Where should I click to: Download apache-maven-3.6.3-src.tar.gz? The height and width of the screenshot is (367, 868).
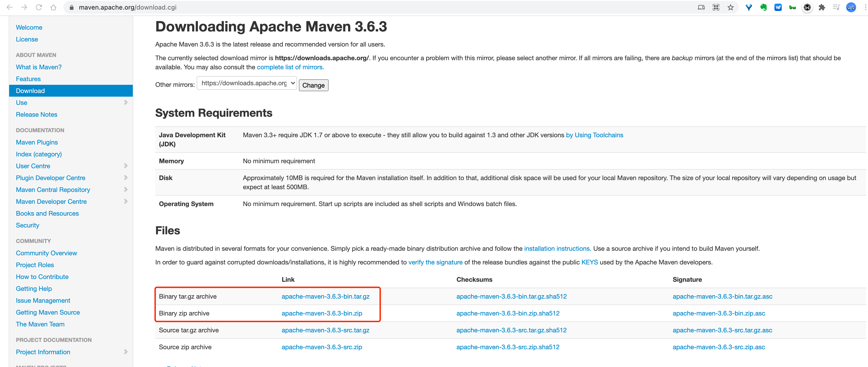coord(325,330)
